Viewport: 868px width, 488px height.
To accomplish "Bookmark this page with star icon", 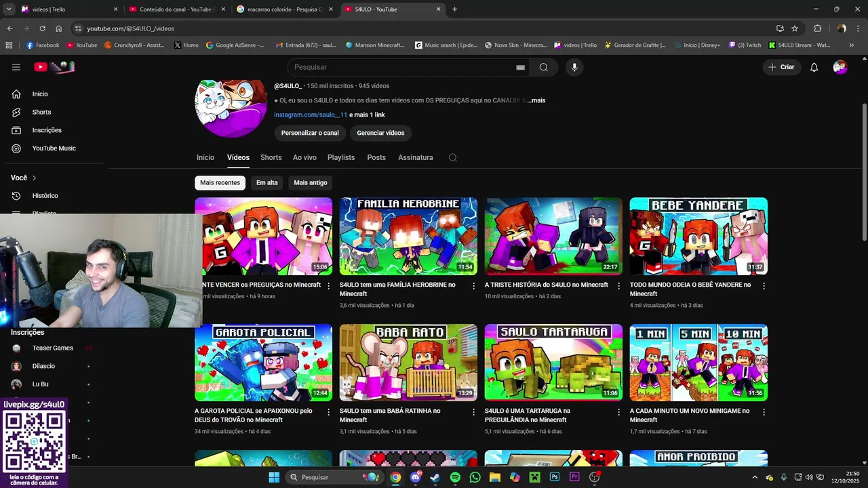I will [795, 28].
